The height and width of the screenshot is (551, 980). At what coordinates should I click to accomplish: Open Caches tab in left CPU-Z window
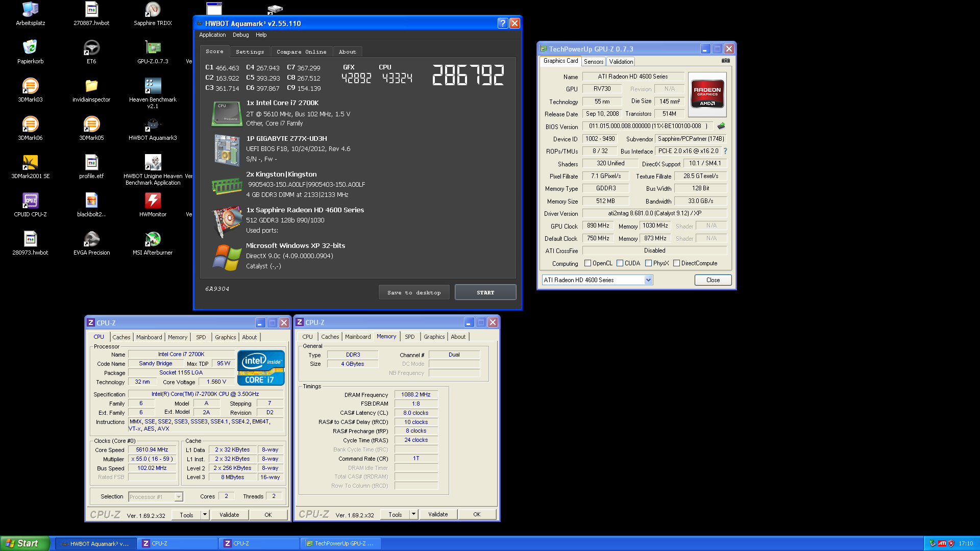pos(121,337)
